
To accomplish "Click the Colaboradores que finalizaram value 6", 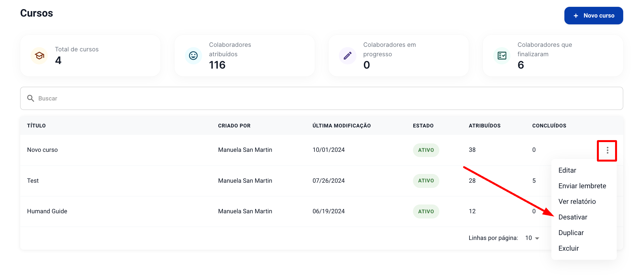I will [x=521, y=65].
